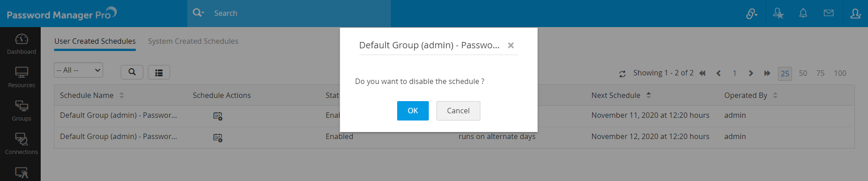
Task: Sort by Next Schedule column
Action: click(x=649, y=95)
